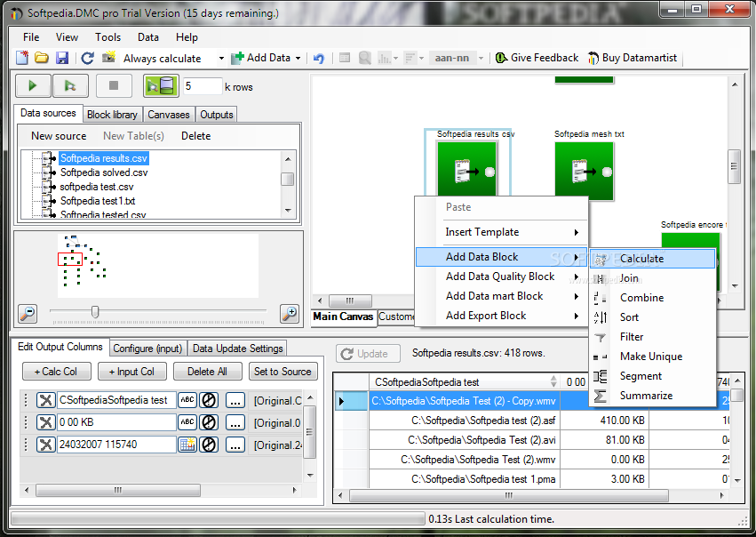The width and height of the screenshot is (756, 537).
Task: Click the Undo arrow icon
Action: (x=319, y=59)
